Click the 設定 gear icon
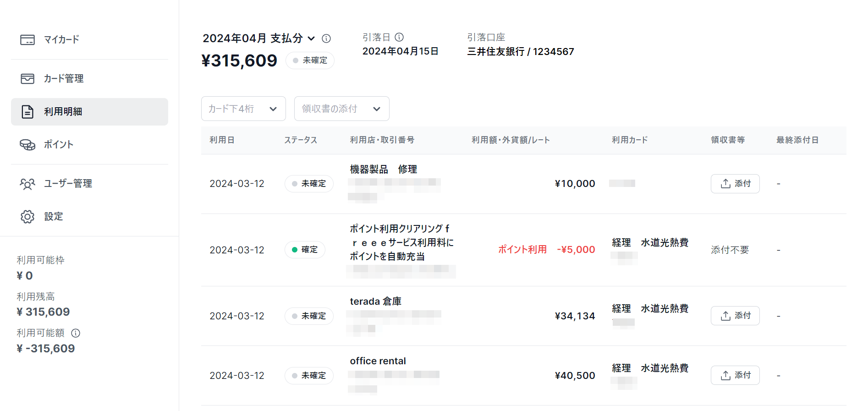Viewport: 868px width, 411px height. [27, 217]
